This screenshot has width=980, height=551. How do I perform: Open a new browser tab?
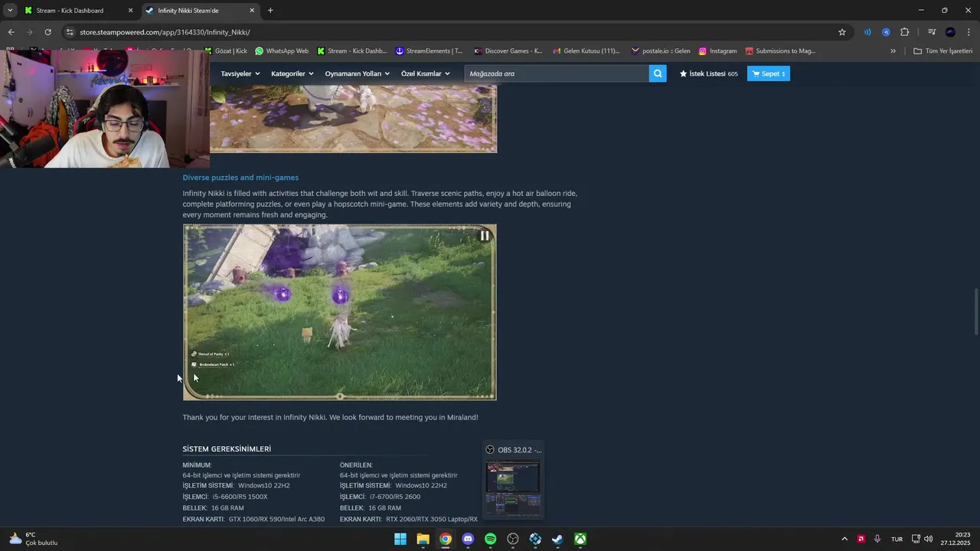[270, 11]
